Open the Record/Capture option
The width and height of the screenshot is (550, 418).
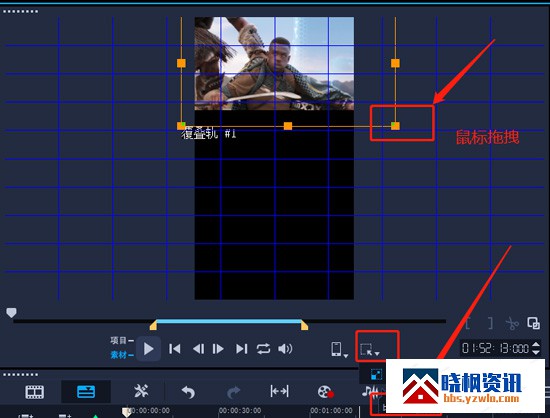coord(325,392)
